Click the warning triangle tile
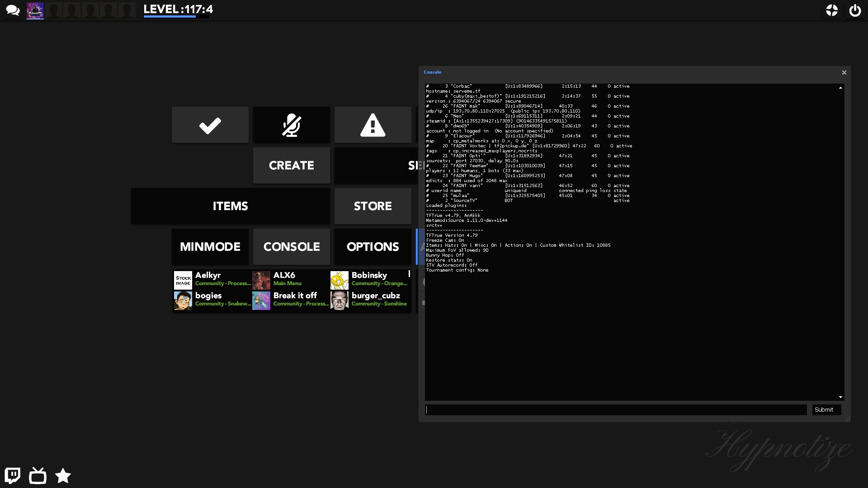This screenshot has width=868, height=488. point(373,125)
